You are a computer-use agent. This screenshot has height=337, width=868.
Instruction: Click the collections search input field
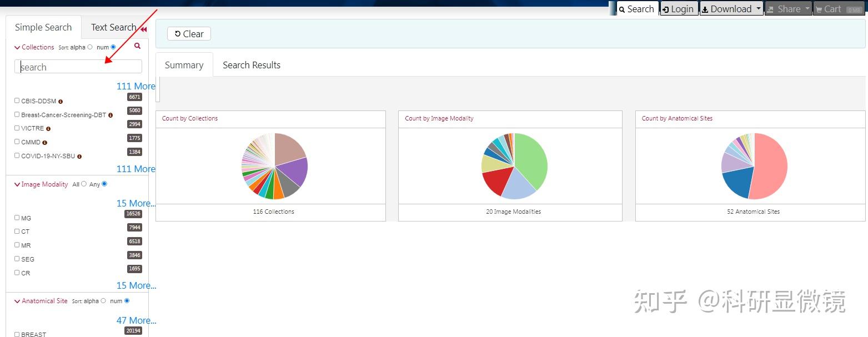pos(78,67)
